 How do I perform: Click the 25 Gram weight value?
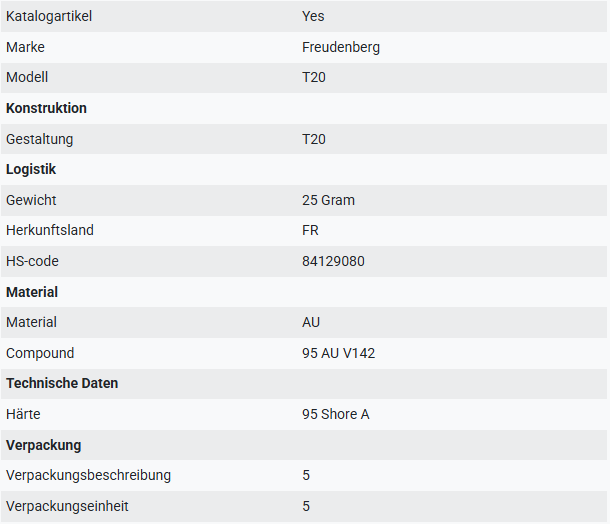(x=328, y=200)
